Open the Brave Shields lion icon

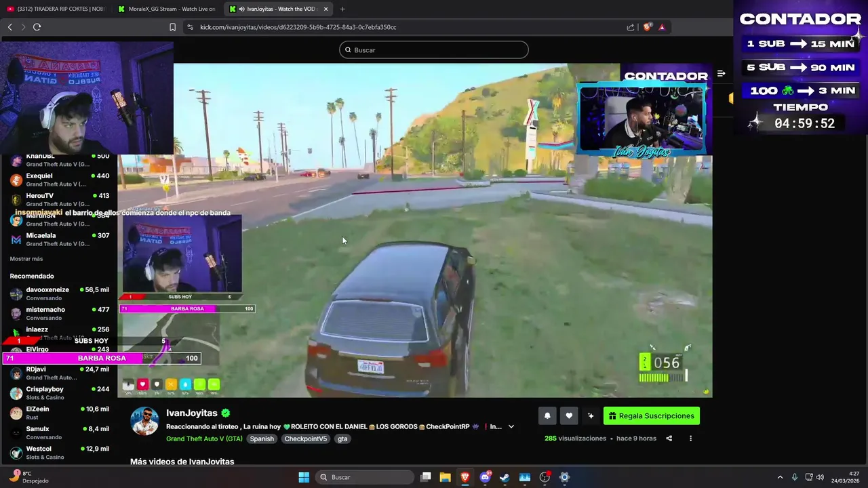coord(647,27)
